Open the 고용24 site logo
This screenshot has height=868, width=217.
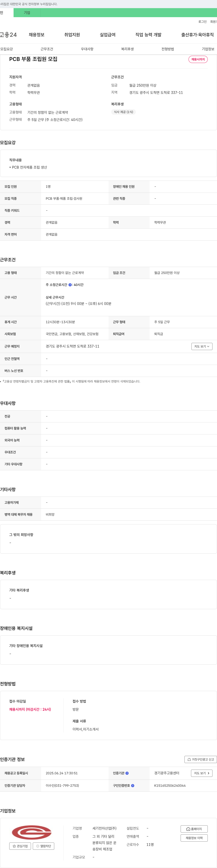pos(8,35)
